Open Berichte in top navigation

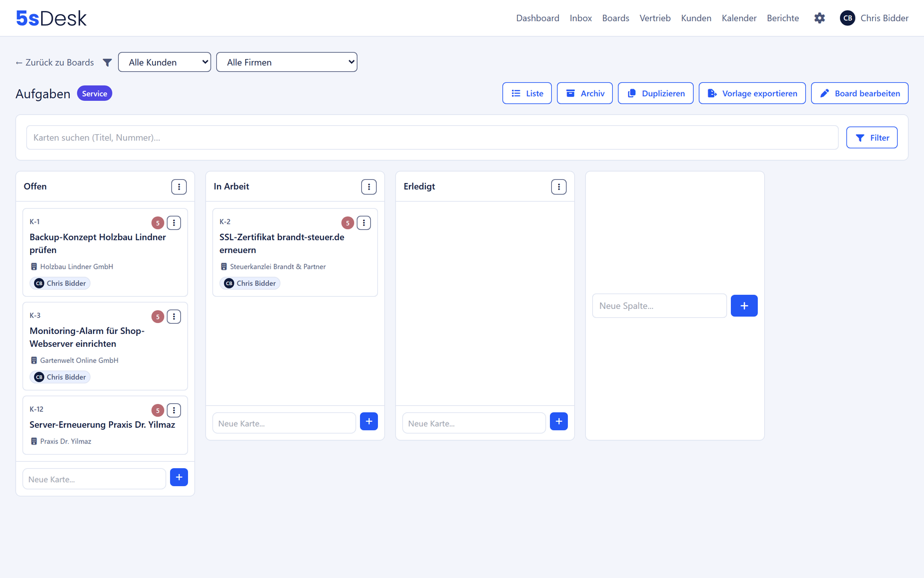coord(783,18)
